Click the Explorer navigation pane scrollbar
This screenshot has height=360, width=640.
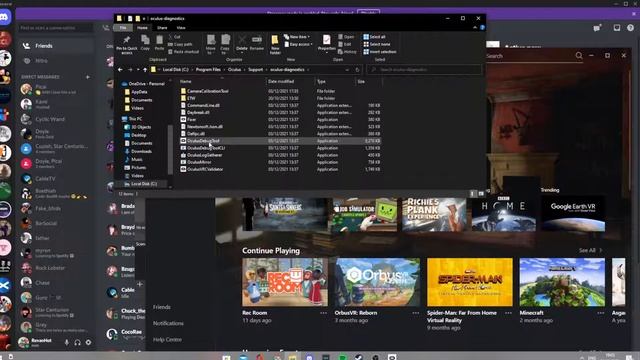click(170, 149)
